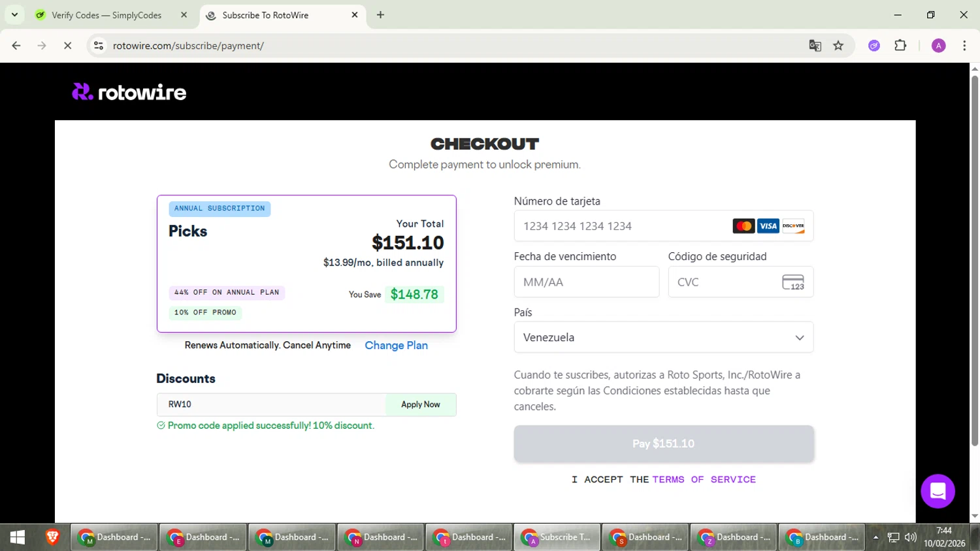
Task: Open the Chrome three-dot menu
Action: click(964, 46)
